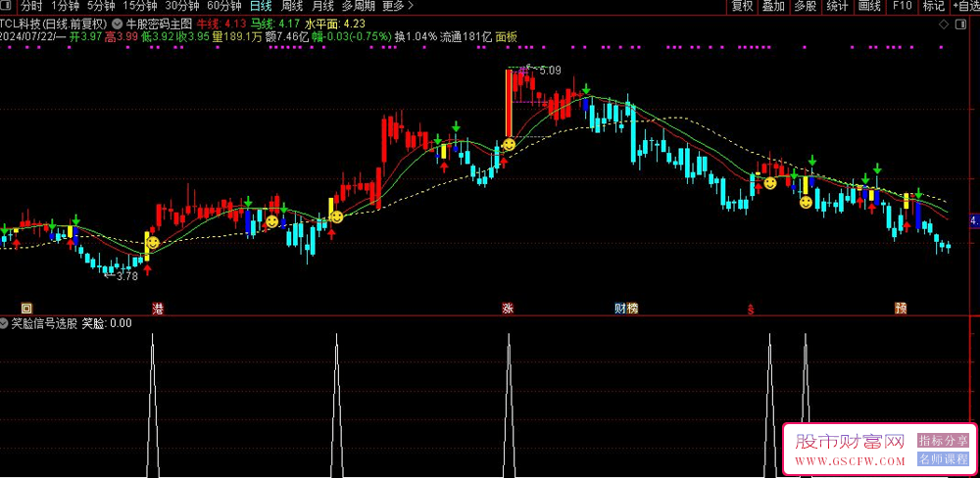Click the 港 marker on the timeline
Screen dimensions: 980x478
coord(158,308)
